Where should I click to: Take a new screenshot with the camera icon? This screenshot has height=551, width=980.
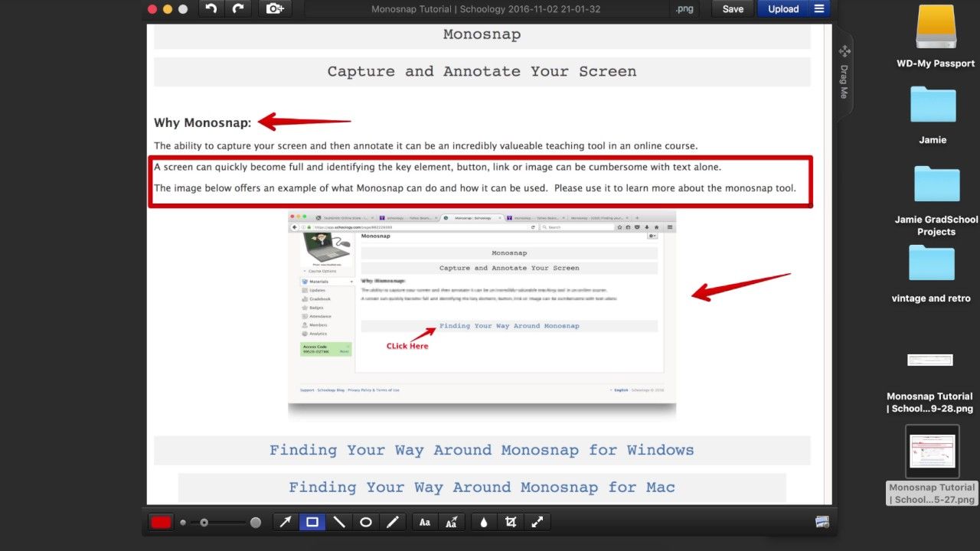(274, 9)
